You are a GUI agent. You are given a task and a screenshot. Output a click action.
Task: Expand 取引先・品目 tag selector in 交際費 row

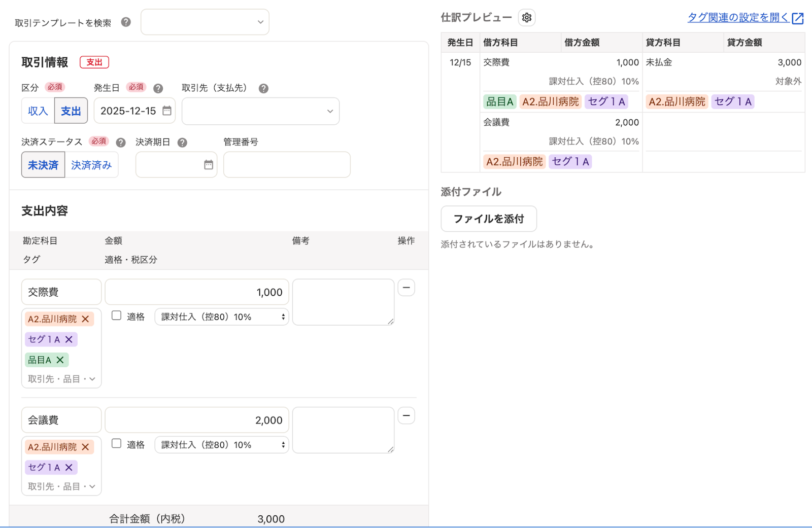61,379
